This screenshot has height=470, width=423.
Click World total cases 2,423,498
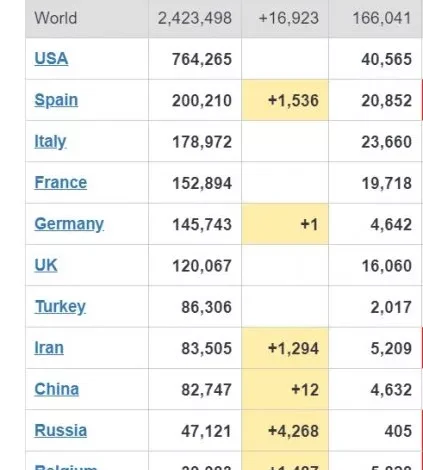click(x=195, y=18)
